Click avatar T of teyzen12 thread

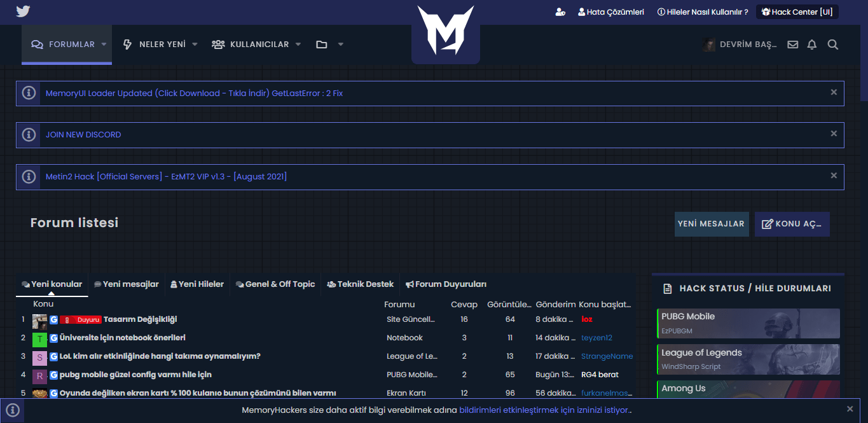[40, 340]
